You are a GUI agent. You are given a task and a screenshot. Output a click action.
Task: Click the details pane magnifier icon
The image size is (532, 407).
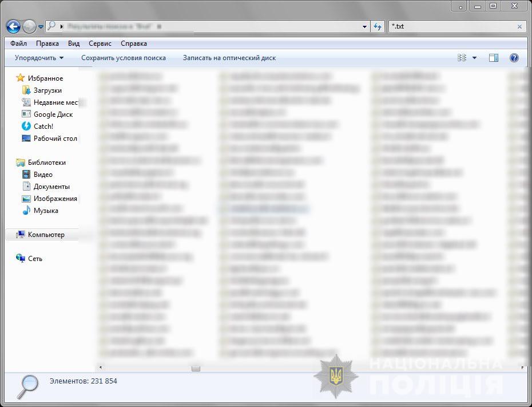coord(27,386)
